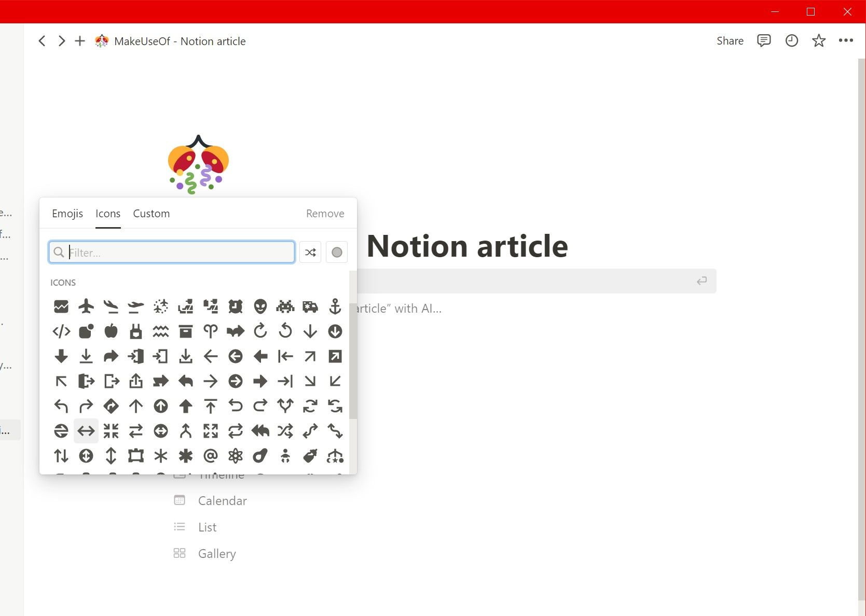This screenshot has height=616, width=866.
Task: Pick the anchor icon from the grid
Action: point(335,306)
